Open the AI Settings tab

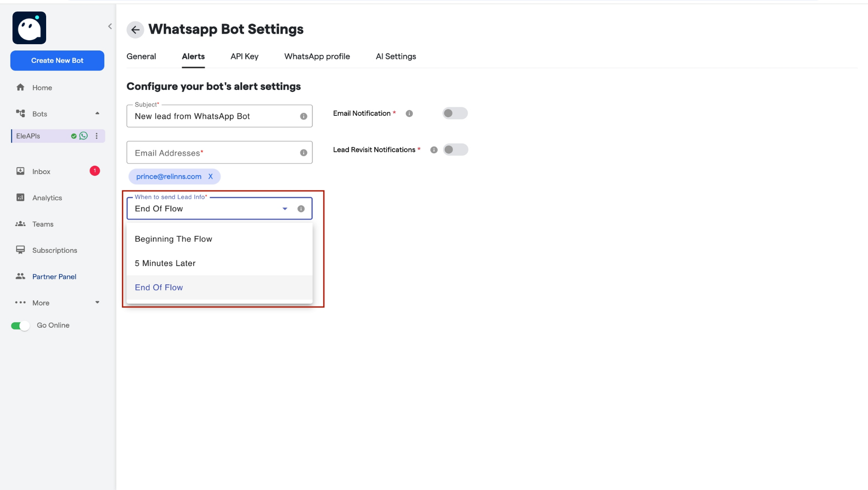(396, 56)
